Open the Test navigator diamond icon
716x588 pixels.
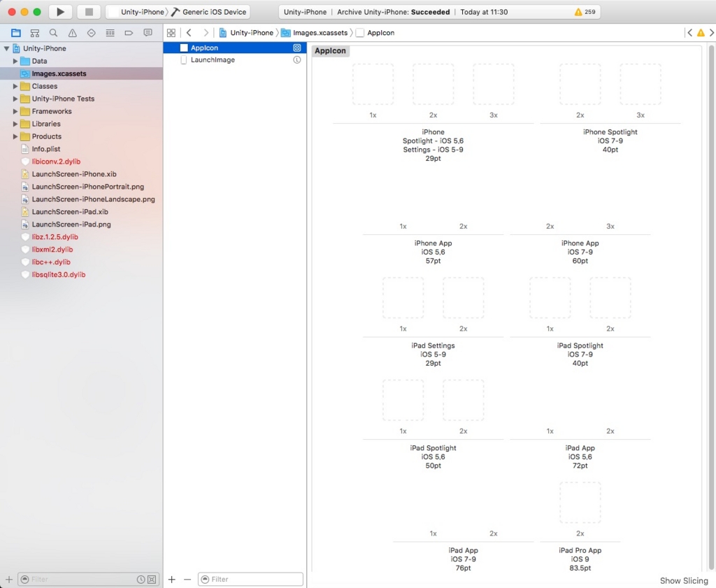[91, 32]
